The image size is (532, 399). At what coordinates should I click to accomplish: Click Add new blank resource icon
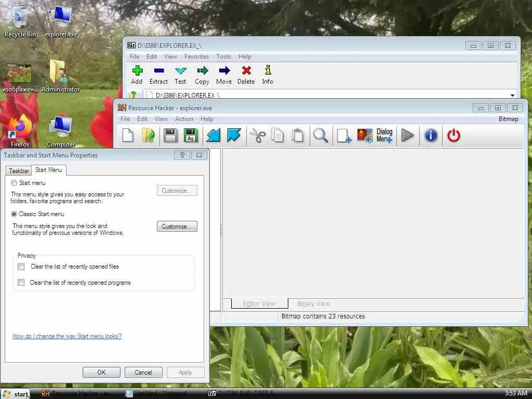344,136
